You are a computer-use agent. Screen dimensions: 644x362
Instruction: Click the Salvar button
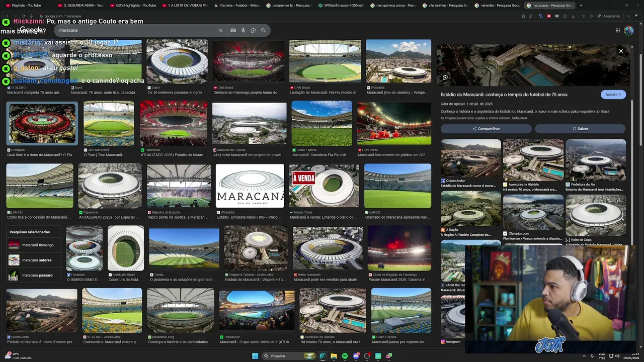click(580, 129)
